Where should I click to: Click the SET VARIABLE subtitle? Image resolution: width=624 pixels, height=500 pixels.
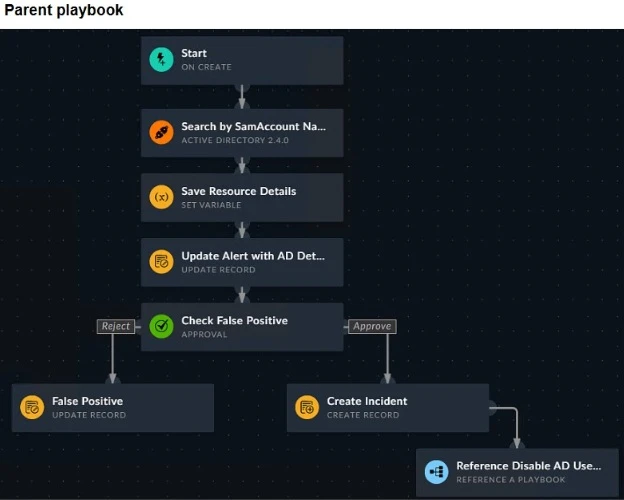211,205
